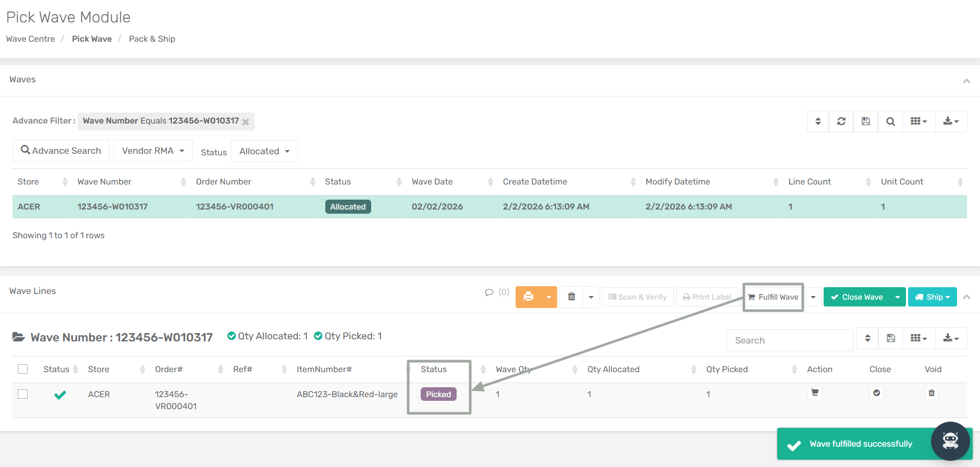Click the Close Wave button
Screen dimensions: 980x467
click(857, 297)
